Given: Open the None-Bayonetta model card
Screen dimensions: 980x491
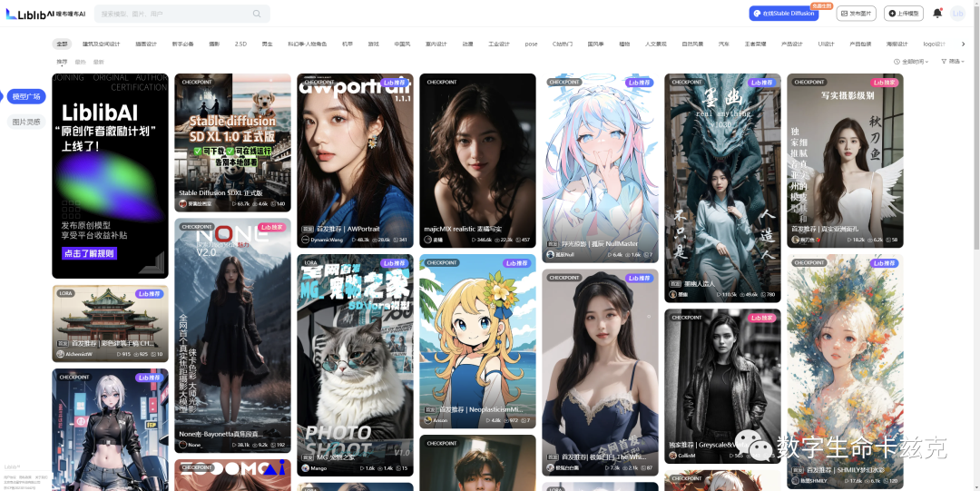Looking at the screenshot, I should coord(232,335).
